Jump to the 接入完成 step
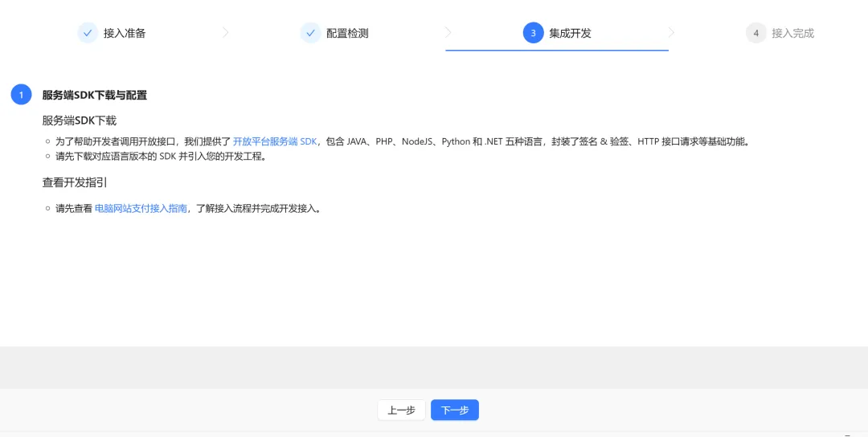This screenshot has width=868, height=437. click(x=792, y=33)
